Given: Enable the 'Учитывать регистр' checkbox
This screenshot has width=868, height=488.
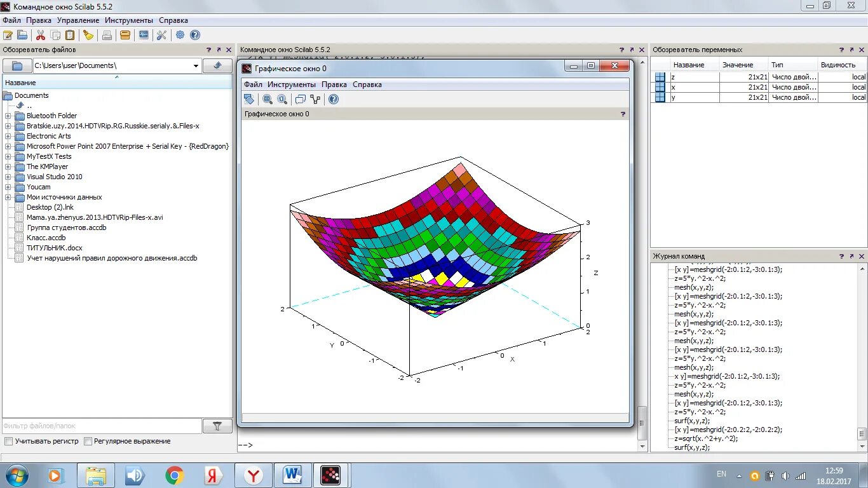Looking at the screenshot, I should (8, 441).
